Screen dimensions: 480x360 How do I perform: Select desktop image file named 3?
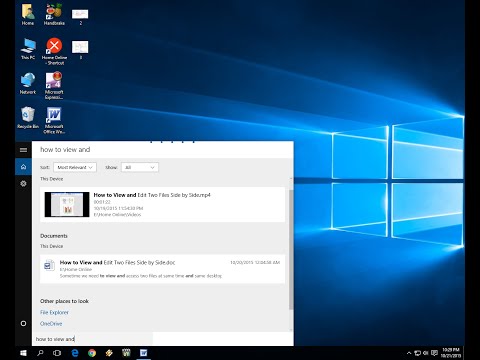pyautogui.click(x=80, y=50)
